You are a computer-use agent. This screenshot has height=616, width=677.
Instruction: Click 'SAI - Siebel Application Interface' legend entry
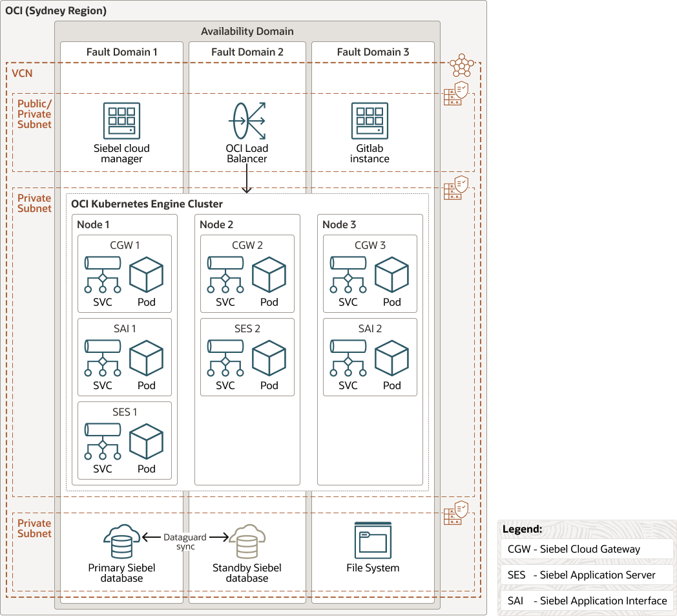point(587,601)
